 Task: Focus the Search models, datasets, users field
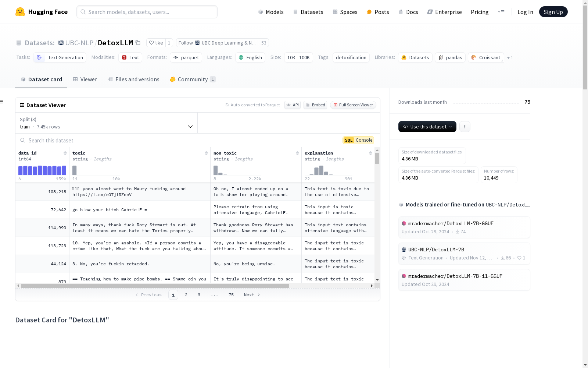(x=147, y=12)
